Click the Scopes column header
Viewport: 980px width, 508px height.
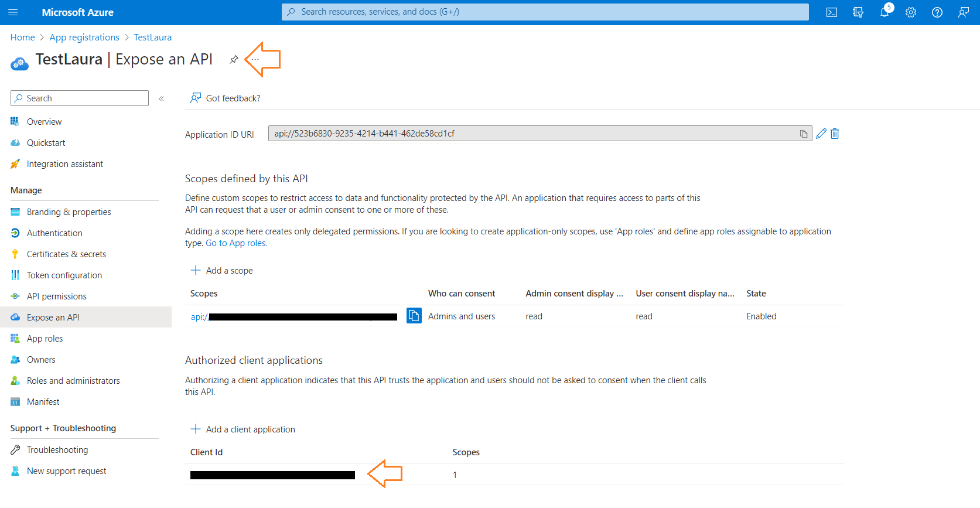click(x=204, y=294)
